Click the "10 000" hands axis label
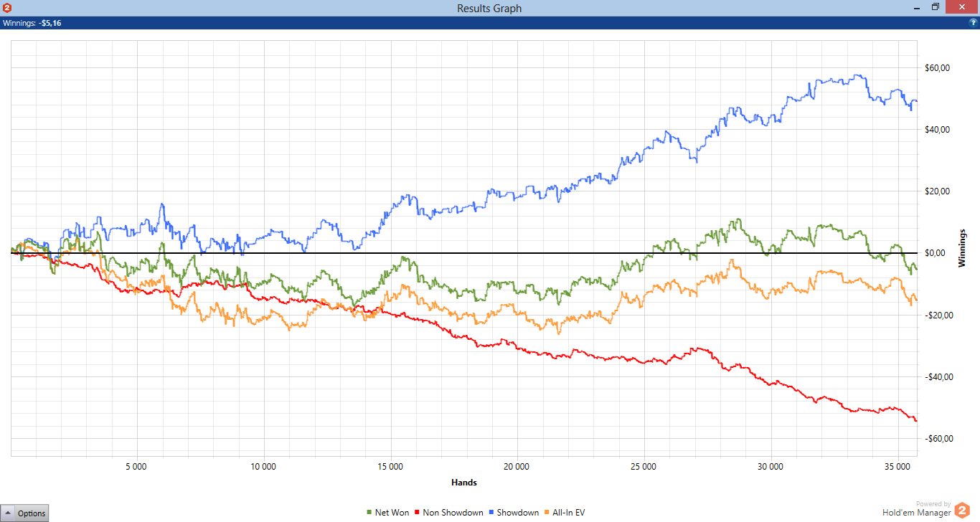The width and height of the screenshot is (980, 522). (263, 466)
